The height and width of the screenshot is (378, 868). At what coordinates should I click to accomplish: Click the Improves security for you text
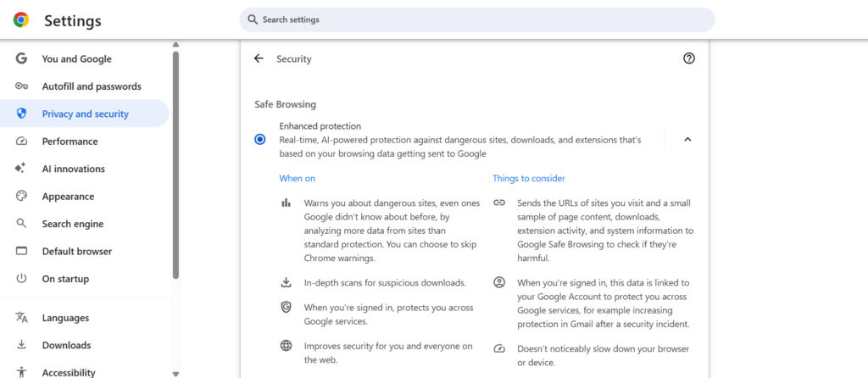[388, 353]
